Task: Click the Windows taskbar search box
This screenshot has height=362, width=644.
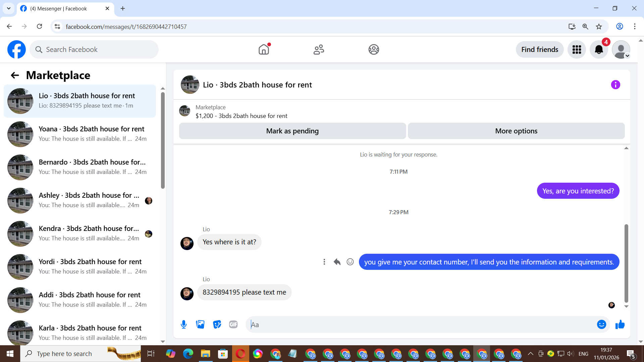Action: click(x=80, y=354)
